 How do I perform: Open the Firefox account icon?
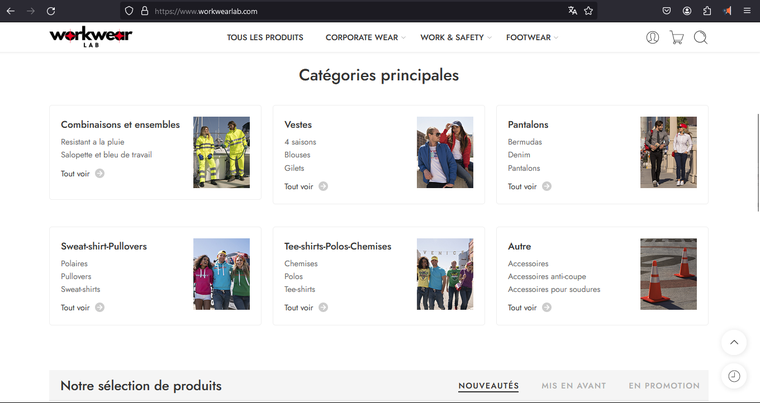pos(687,11)
